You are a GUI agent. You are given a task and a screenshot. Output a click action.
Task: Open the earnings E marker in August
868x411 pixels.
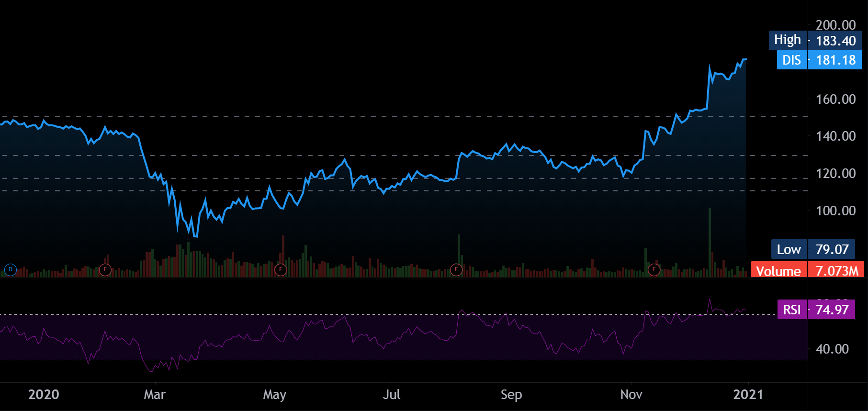point(456,270)
